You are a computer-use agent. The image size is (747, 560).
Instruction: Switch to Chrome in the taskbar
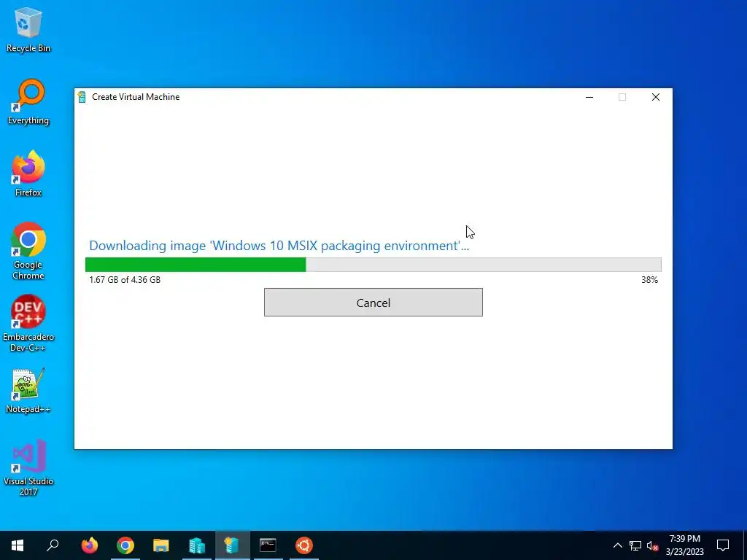[125, 545]
